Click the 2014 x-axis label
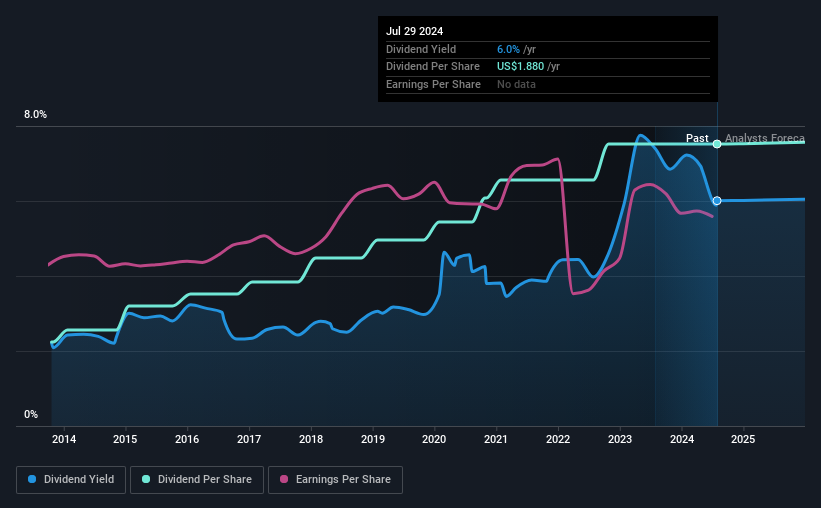Image resolution: width=821 pixels, height=508 pixels. [x=64, y=439]
